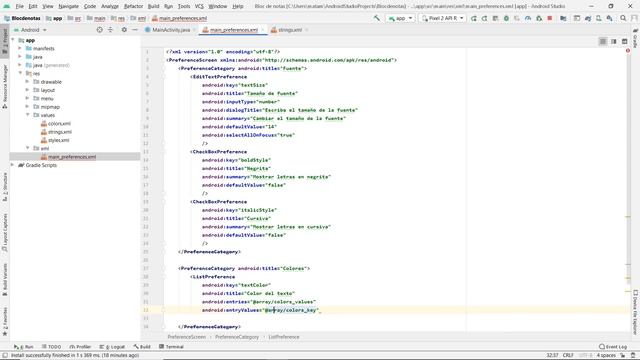The image size is (640, 360).
Task: Click Blocdenotas in navigation bar
Action: pos(22,18)
